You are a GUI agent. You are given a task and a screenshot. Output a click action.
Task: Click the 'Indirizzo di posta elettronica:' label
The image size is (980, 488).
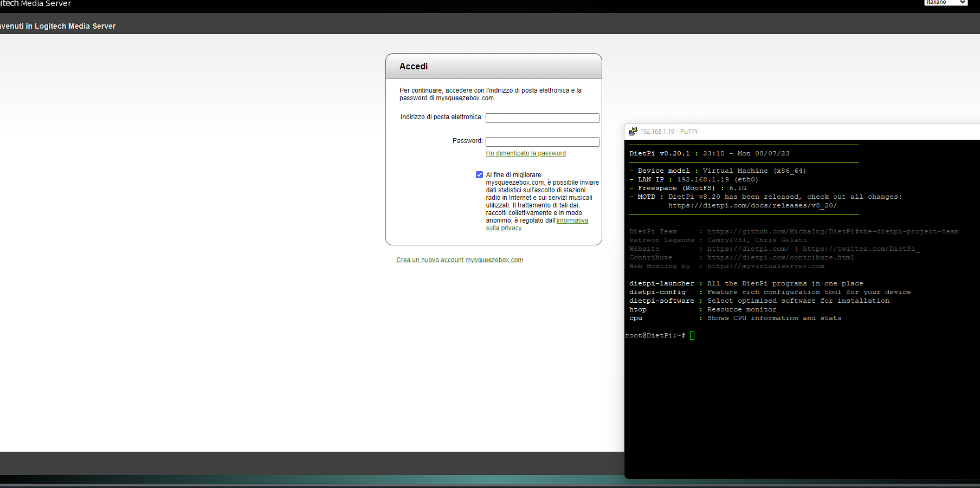click(441, 117)
